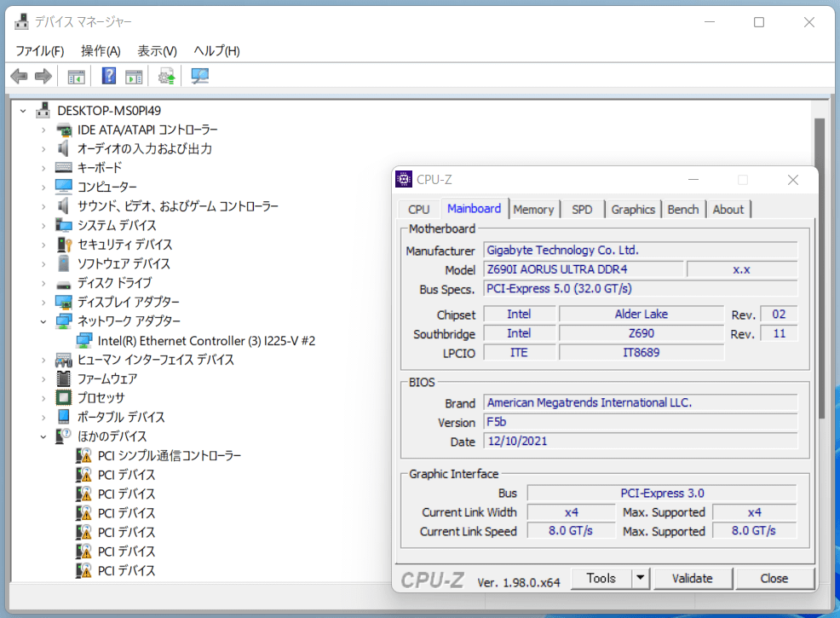The height and width of the screenshot is (618, 840).
Task: Select the PCI シンプル通信コントローラー entry
Action: pyautogui.click(x=170, y=455)
